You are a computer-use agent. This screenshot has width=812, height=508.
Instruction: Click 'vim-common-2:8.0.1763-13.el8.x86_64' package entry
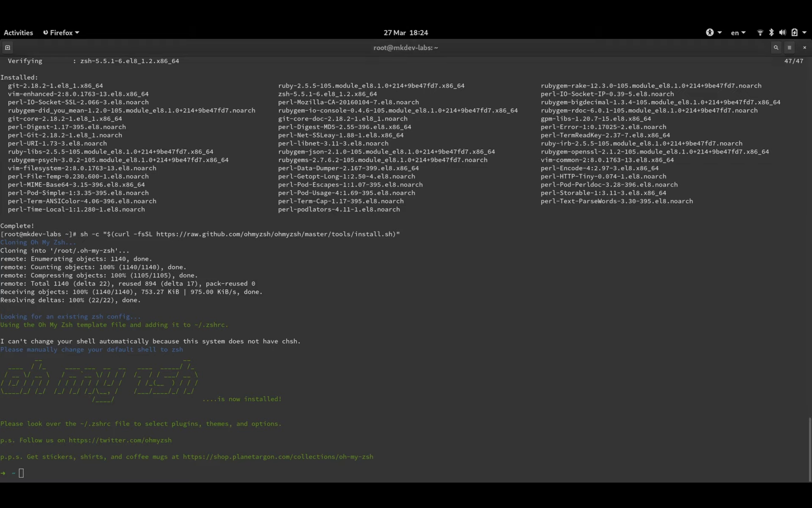[607, 160]
